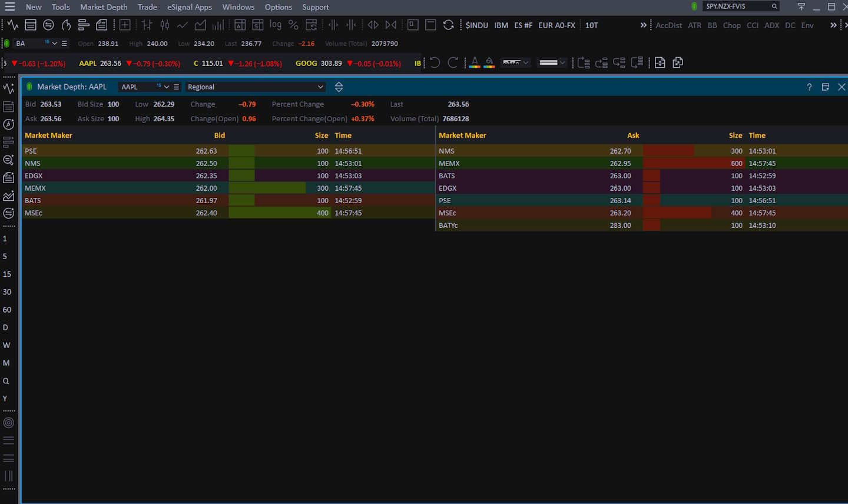This screenshot has height=504, width=848.
Task: Select the candlestick chart type icon
Action: pyautogui.click(x=165, y=25)
